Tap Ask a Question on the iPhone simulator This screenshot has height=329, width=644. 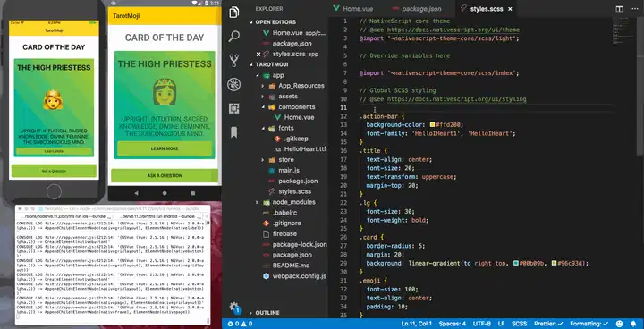click(x=54, y=171)
